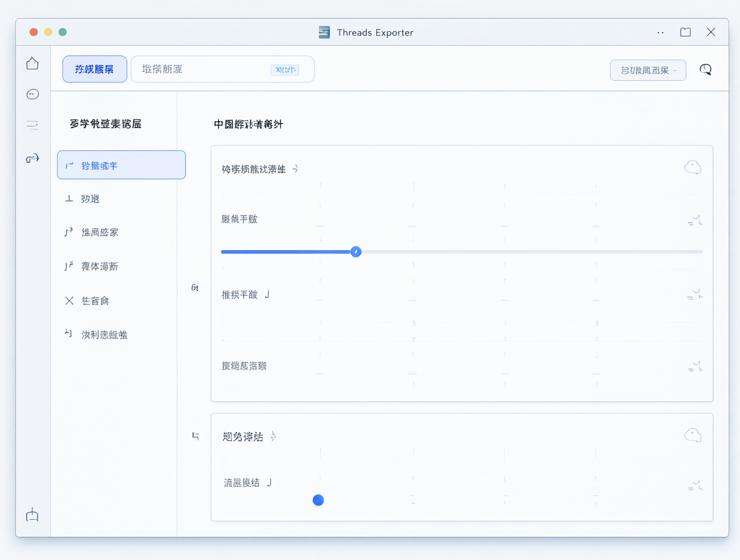Click the chat search icon at top right
740x560 pixels.
[x=706, y=70]
